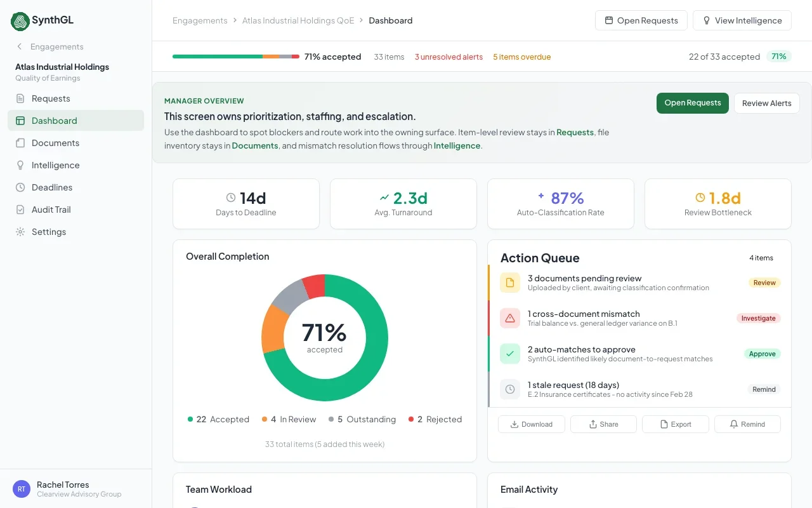Open the Engagements breadcrumb

tap(200, 20)
